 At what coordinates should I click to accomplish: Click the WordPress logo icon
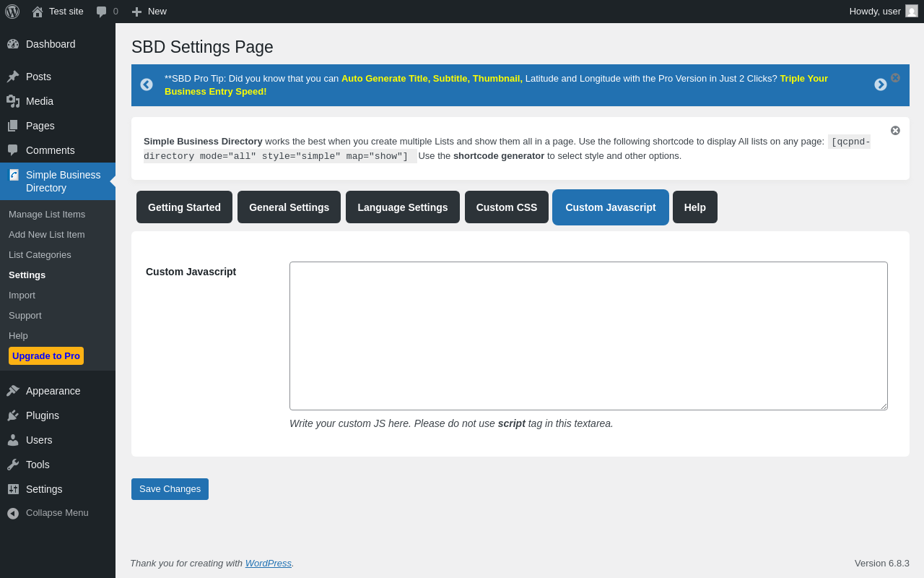coord(12,12)
